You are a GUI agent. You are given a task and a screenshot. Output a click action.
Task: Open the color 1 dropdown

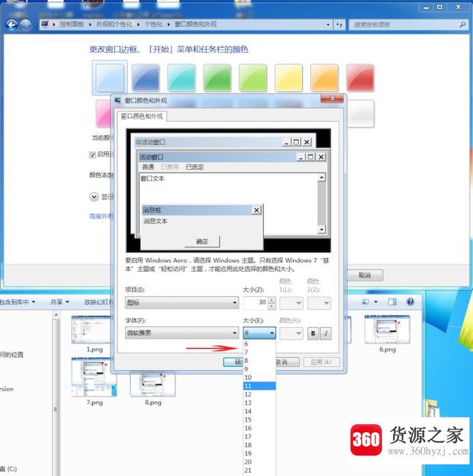coord(291,303)
